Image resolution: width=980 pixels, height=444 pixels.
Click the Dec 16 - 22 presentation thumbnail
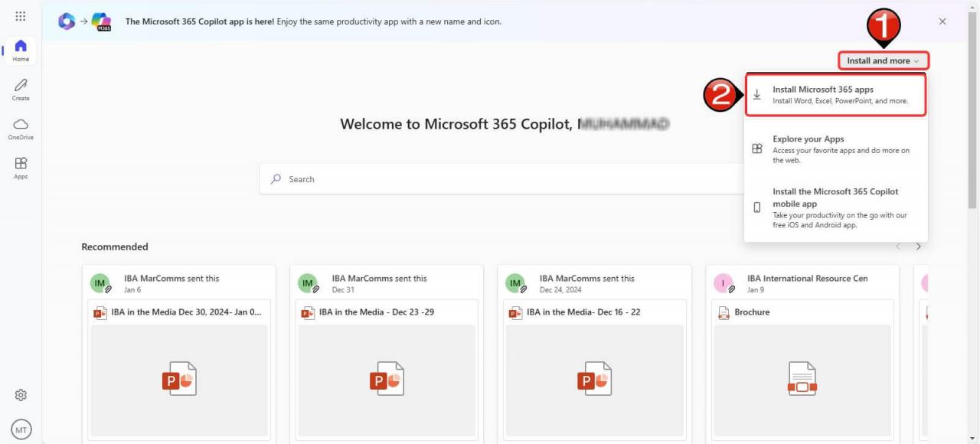point(594,380)
